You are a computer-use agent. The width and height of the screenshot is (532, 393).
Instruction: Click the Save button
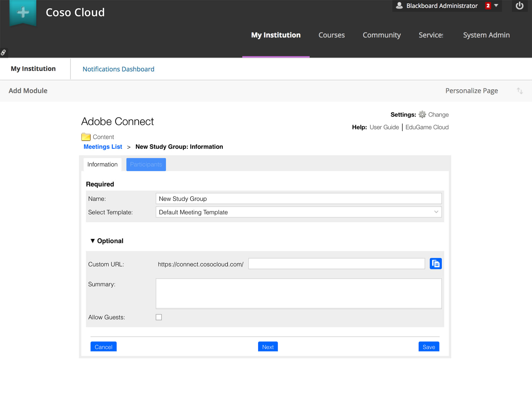tap(429, 347)
